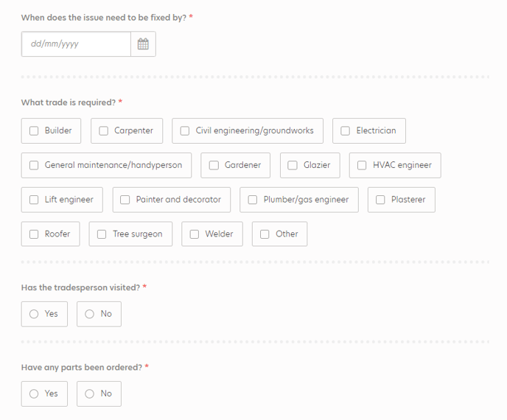
Task: Select Painter and decorator option
Action: click(x=125, y=200)
